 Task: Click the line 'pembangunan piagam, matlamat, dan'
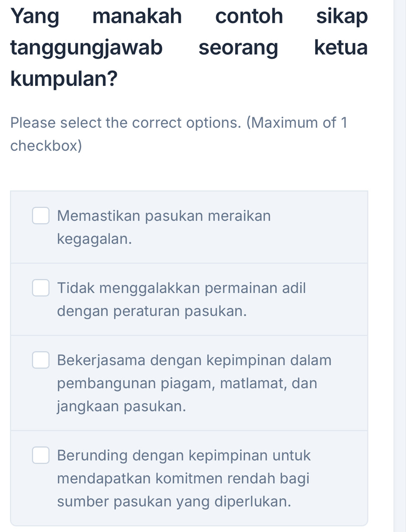187,383
